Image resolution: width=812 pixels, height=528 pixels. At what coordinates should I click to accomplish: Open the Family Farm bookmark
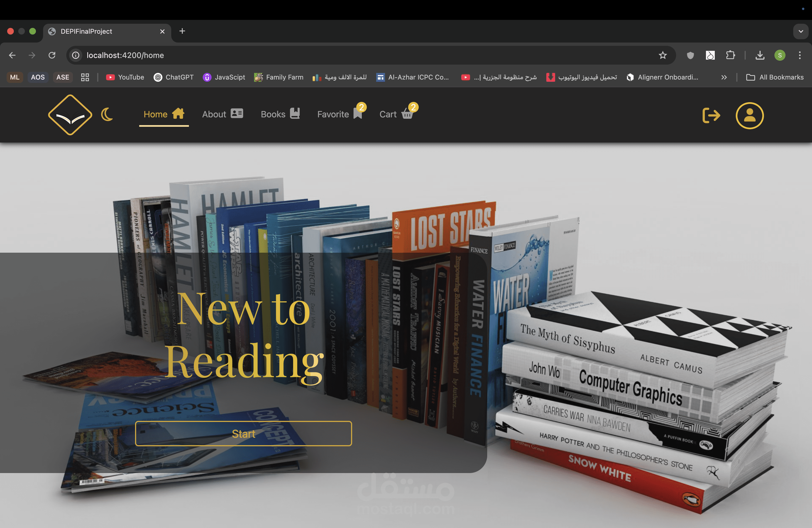click(x=279, y=77)
